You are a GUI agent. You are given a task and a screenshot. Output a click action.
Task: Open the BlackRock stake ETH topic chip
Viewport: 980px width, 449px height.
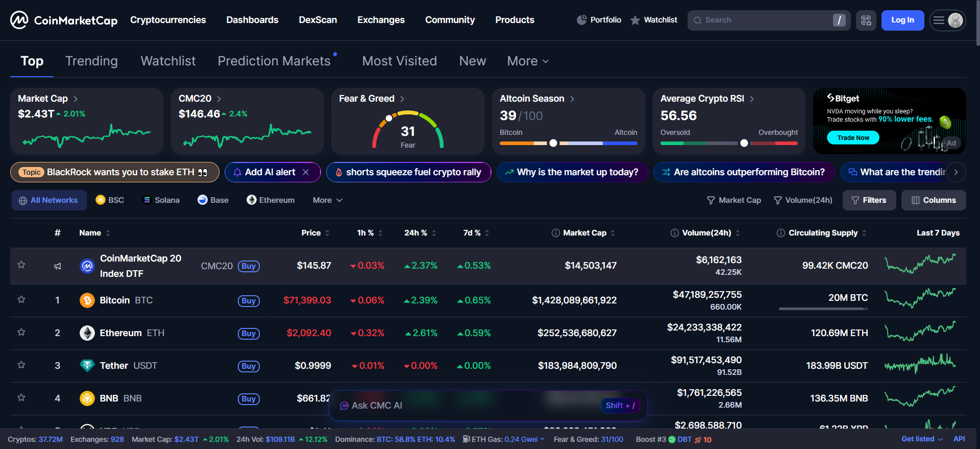pyautogui.click(x=115, y=172)
